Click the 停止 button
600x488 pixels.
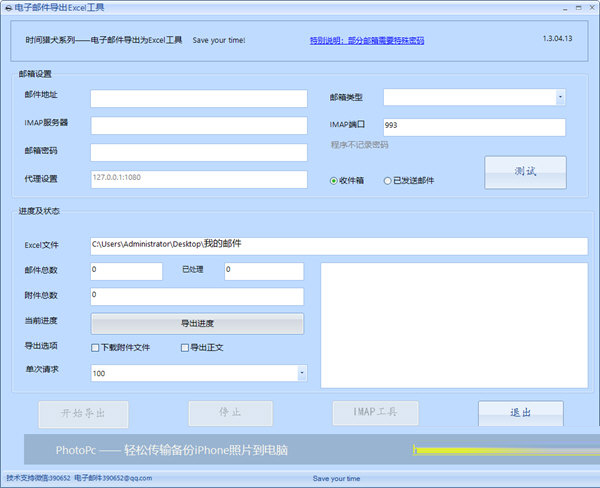pos(230,413)
